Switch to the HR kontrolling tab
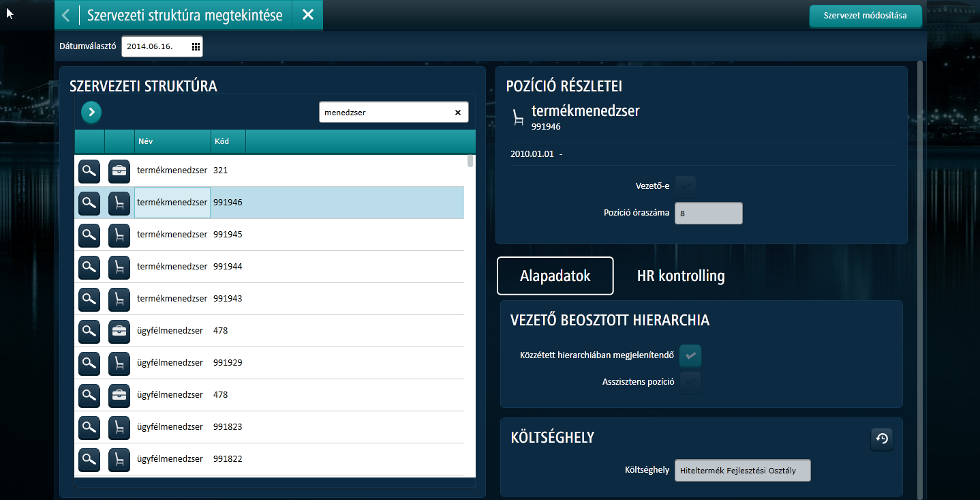 point(681,276)
